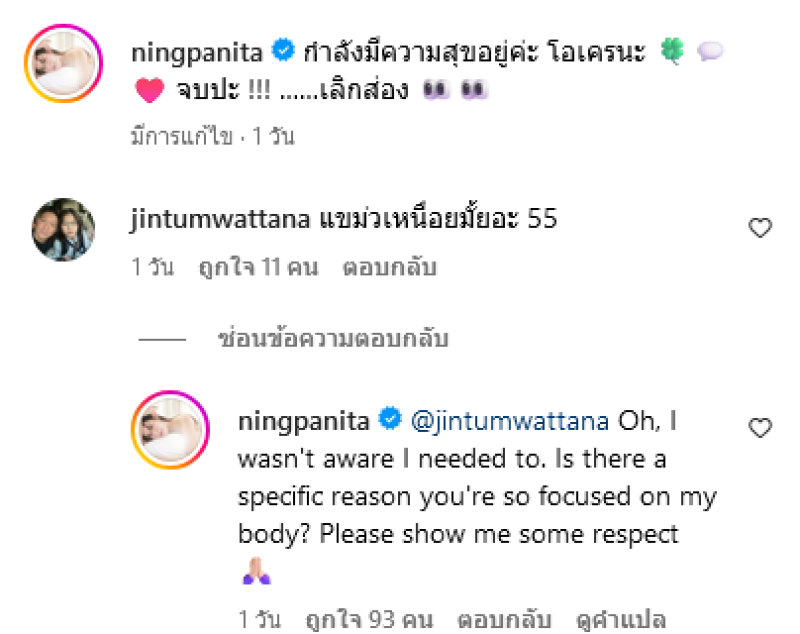Open the jintumwattana username on the comment
The image size is (800, 634).
tap(217, 218)
